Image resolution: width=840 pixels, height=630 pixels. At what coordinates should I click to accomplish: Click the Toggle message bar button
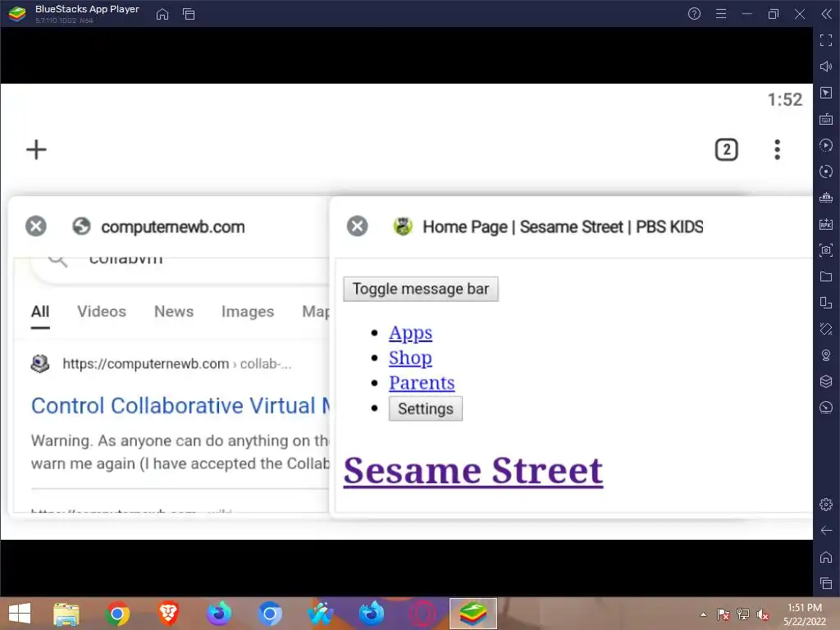(421, 289)
